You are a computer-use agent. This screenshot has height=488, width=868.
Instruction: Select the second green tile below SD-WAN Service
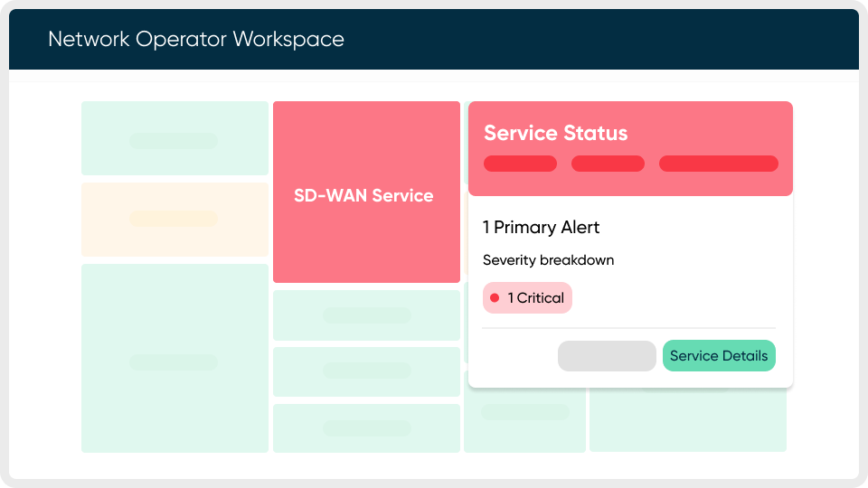[x=366, y=371]
